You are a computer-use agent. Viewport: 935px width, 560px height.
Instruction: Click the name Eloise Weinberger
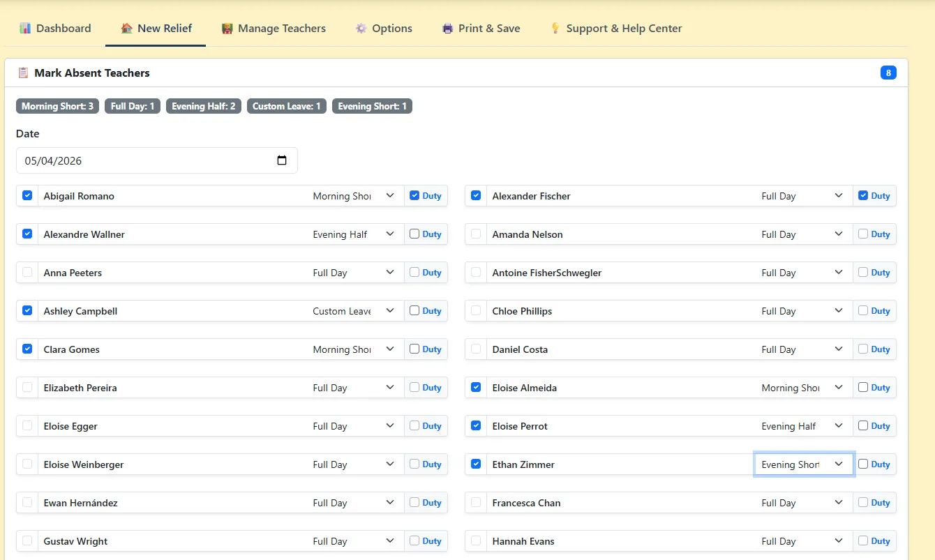point(84,464)
